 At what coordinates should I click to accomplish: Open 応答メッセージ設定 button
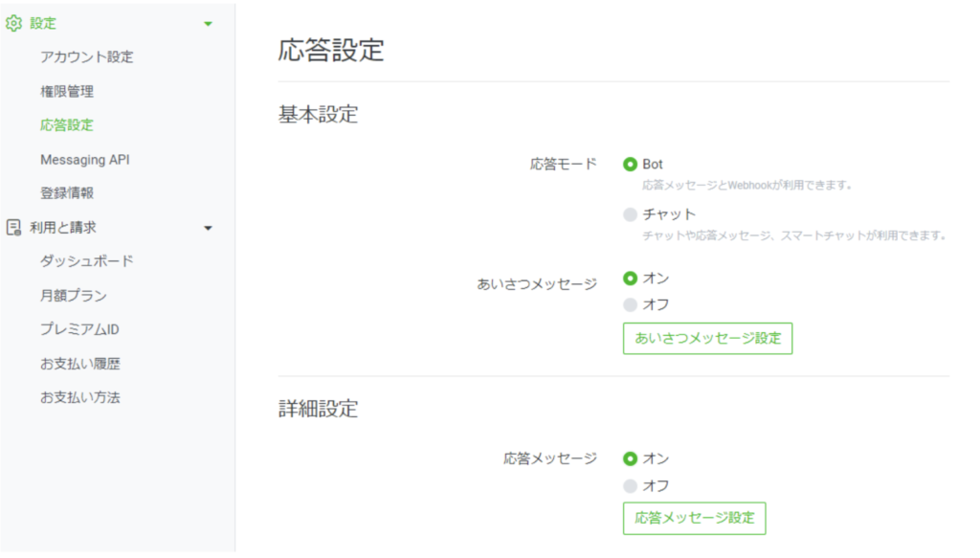(x=694, y=518)
